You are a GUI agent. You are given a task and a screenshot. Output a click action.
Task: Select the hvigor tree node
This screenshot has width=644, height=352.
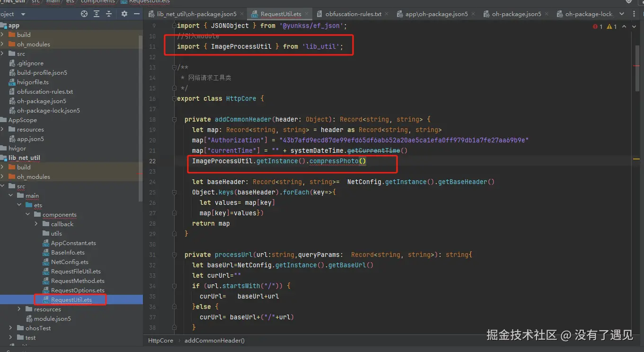[x=17, y=148]
